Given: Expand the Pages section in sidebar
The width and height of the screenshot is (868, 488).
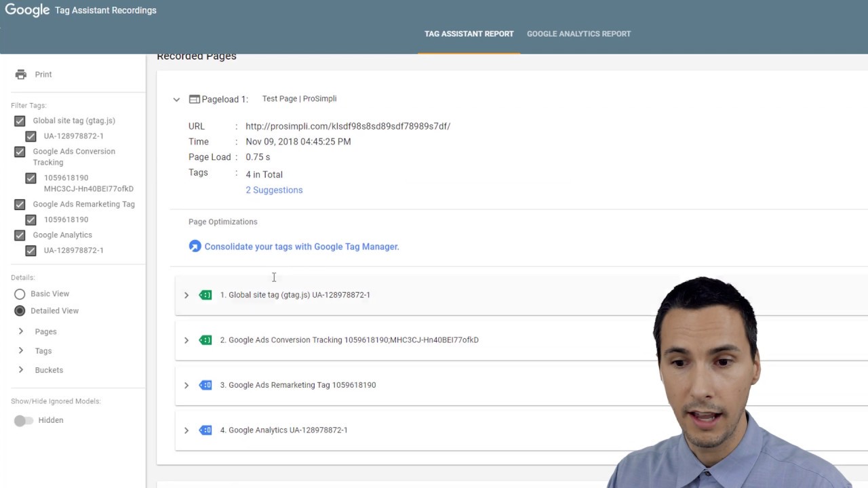Looking at the screenshot, I should tap(21, 331).
